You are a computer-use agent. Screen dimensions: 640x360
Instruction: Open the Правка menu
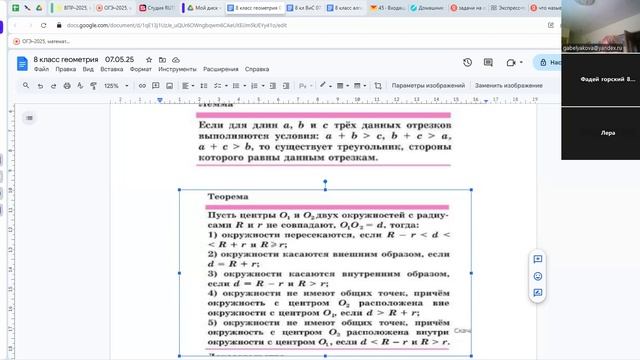(66, 69)
